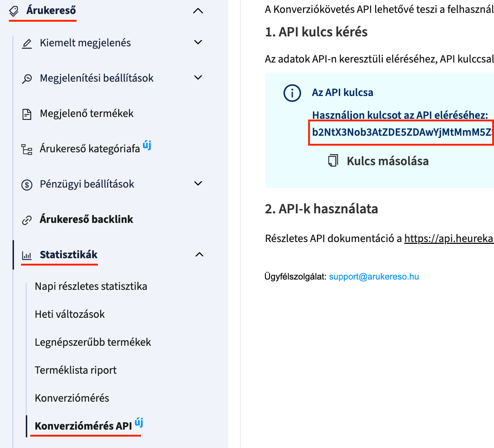Click the support@arukereso.hu email link
The height and width of the screenshot is (448, 494).
tap(374, 277)
